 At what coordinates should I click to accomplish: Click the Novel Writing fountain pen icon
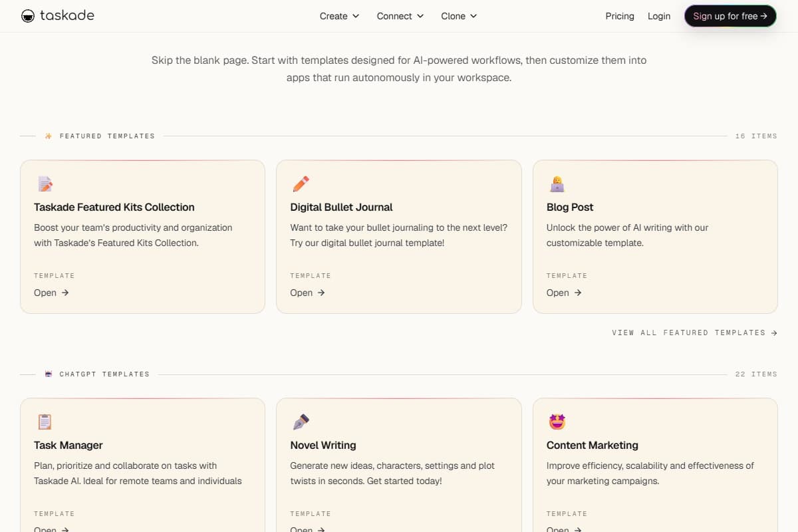click(x=301, y=422)
